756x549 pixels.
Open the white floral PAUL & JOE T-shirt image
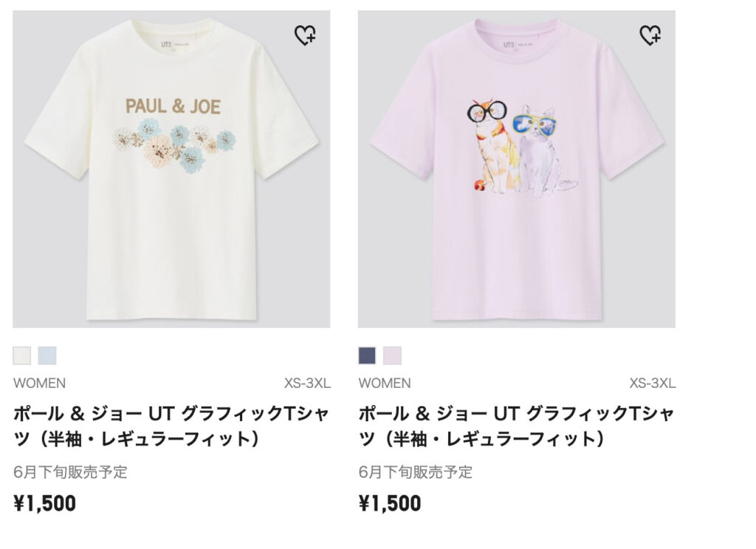(x=171, y=169)
